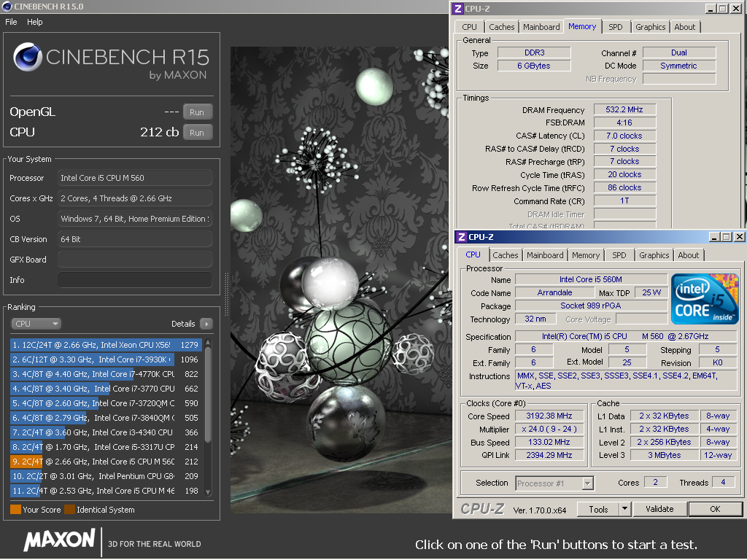This screenshot has height=560, width=747.
Task: Run the OpenGL benchmark
Action: pyautogui.click(x=197, y=112)
